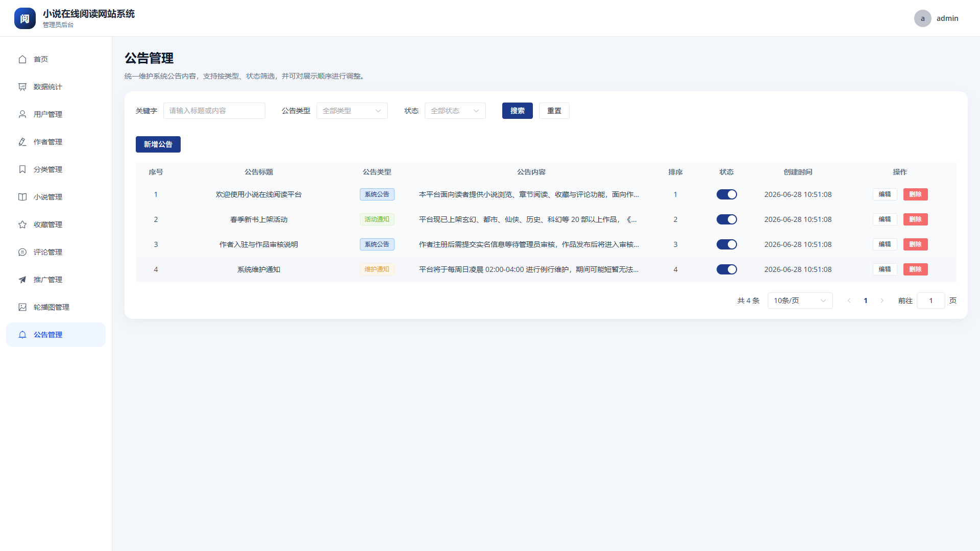This screenshot has width=980, height=551.
Task: Click the bell icon beside 公告管理
Action: pyautogui.click(x=22, y=335)
